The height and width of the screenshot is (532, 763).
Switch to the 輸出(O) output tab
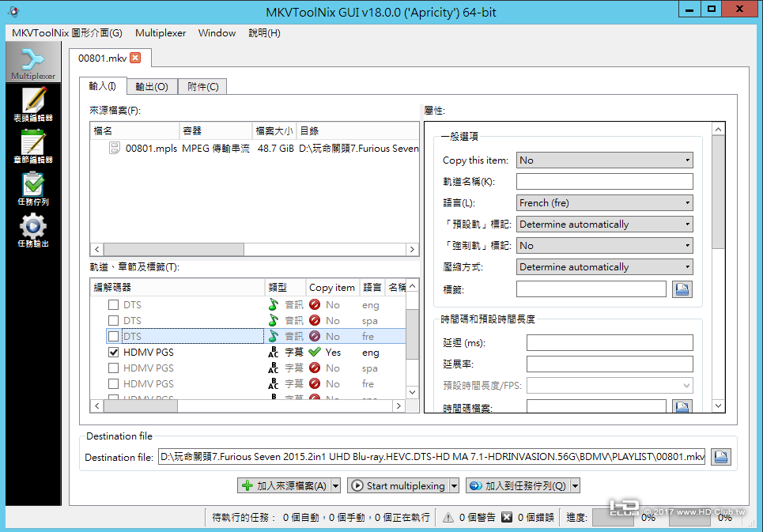152,87
